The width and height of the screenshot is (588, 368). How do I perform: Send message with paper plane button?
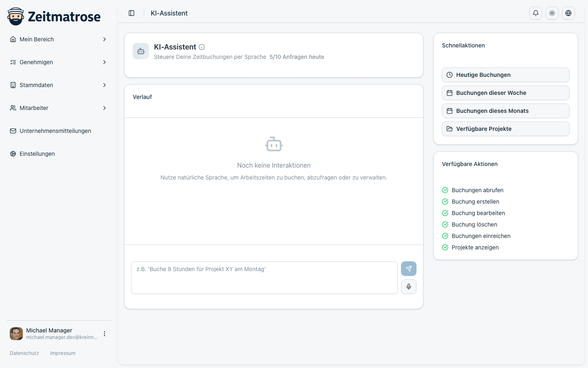coord(409,269)
